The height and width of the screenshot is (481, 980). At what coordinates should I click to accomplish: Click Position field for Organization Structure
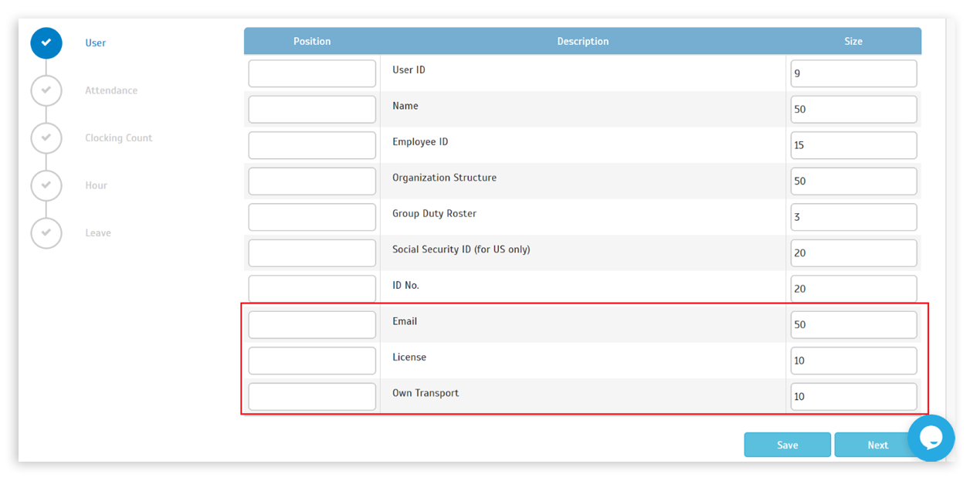pos(312,181)
